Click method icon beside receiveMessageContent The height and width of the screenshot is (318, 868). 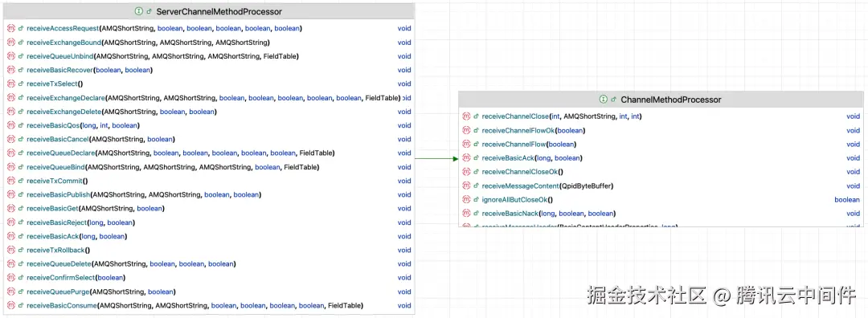click(x=466, y=185)
